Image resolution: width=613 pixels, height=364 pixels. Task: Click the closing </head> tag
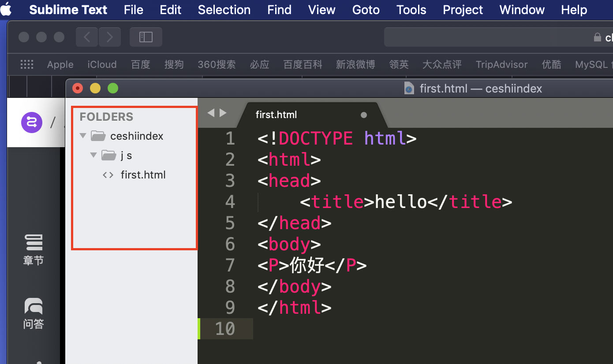pos(295,223)
